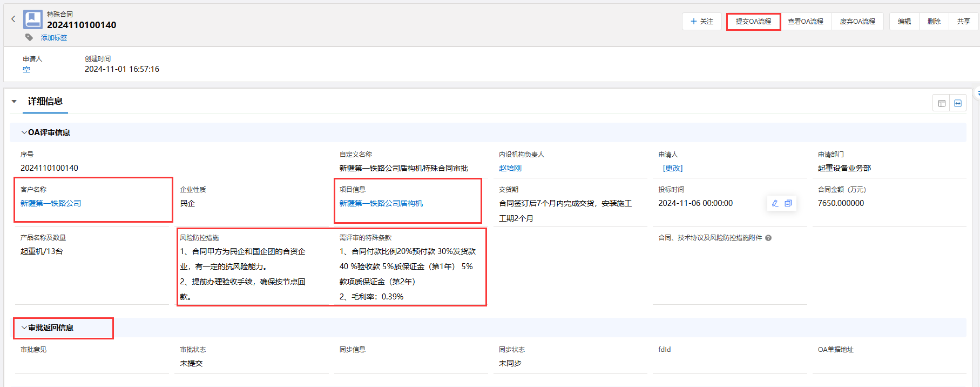Select the 详细信息 tab

pos(45,102)
